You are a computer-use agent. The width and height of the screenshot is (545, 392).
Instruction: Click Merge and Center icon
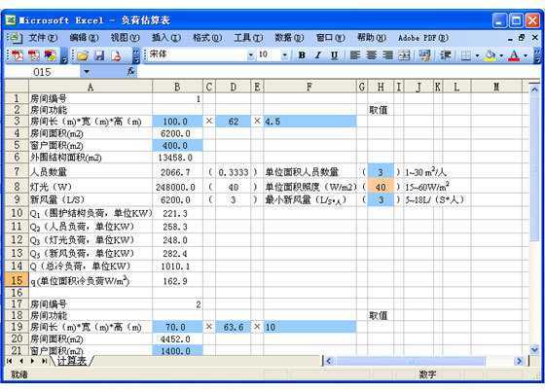pyautogui.click(x=404, y=55)
